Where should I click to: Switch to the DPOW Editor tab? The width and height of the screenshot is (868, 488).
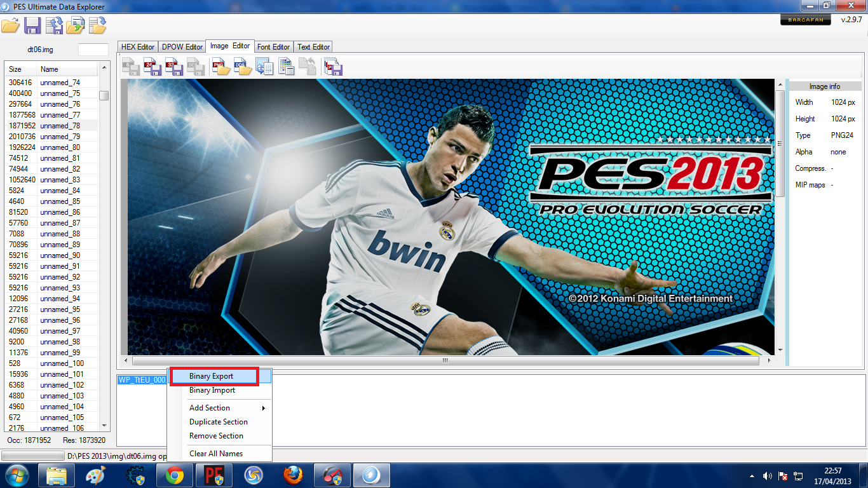tap(182, 47)
